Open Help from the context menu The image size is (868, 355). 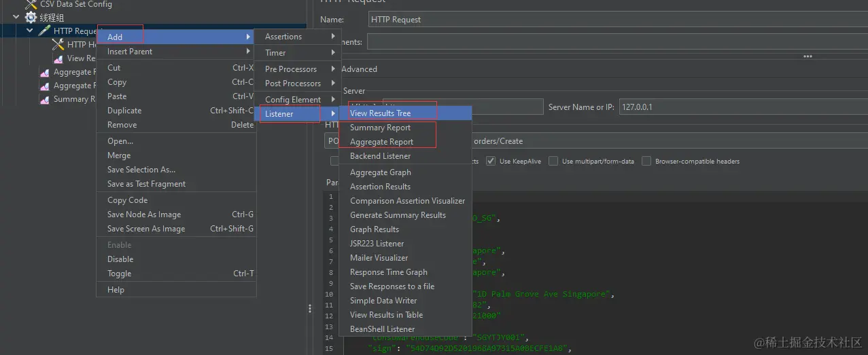point(175,290)
